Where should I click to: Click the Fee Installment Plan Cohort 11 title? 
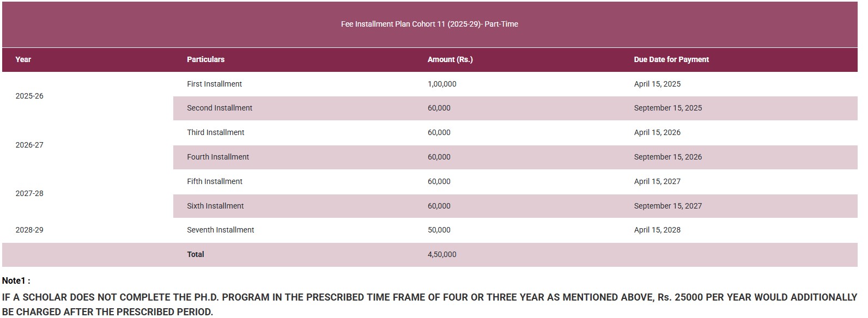tap(429, 24)
